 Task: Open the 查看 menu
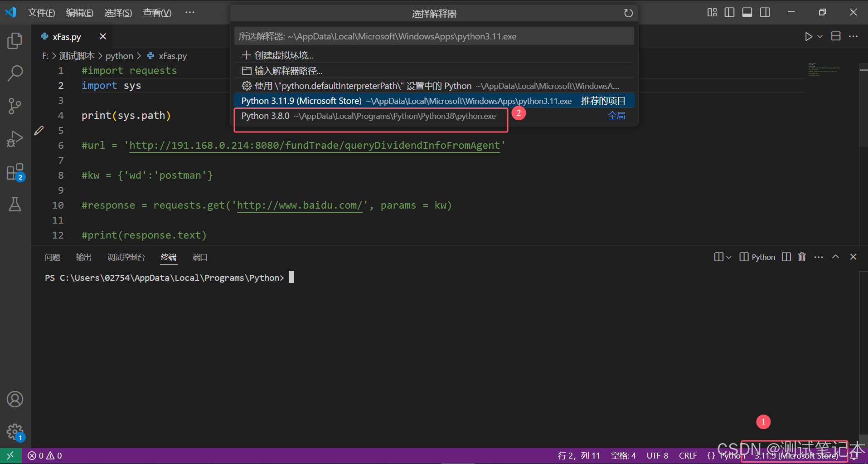[156, 12]
